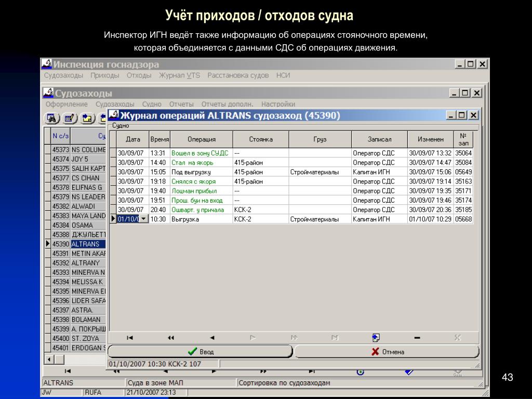Click the Операция column header

point(202,139)
